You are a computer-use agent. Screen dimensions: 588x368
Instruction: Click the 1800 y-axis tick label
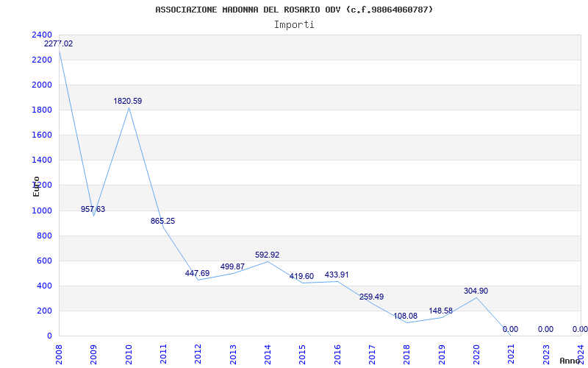click(42, 110)
